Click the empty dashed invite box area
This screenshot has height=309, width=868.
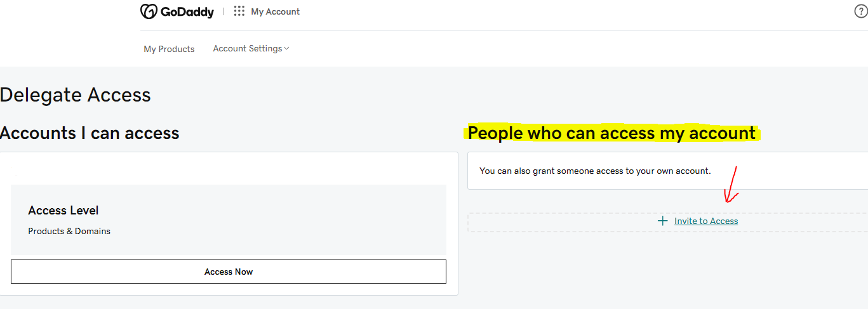(667, 222)
